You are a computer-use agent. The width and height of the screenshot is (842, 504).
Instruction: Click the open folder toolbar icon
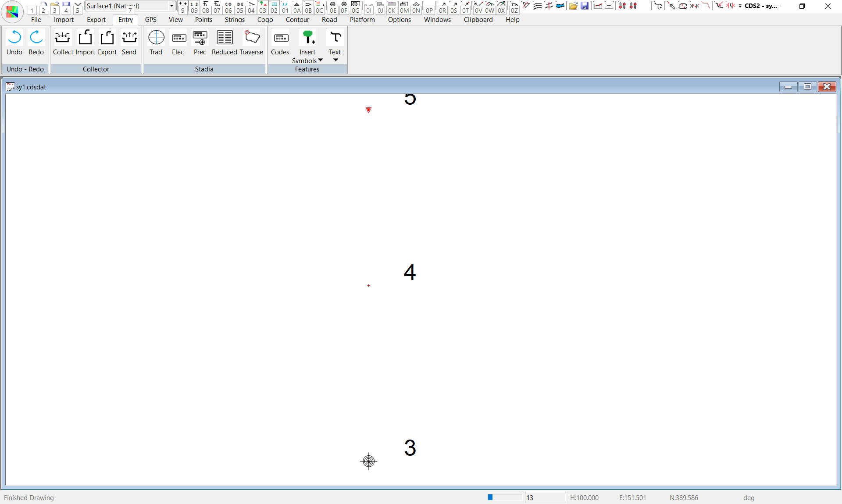[573, 6]
